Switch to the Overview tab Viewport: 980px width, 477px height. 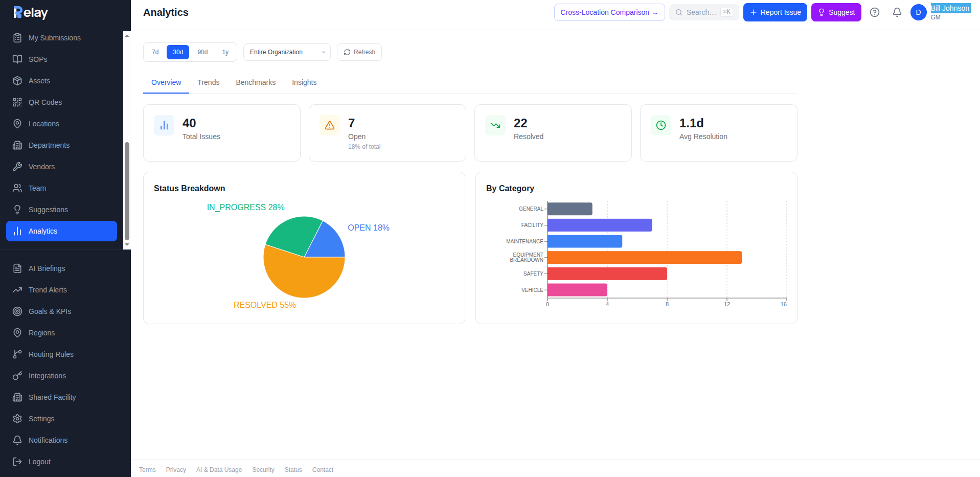point(166,82)
